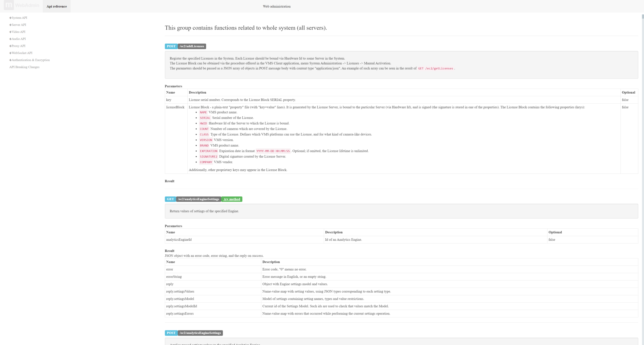Select the analyticsEngineId parameter cell
Viewport: 644px width, 345px height.
pyautogui.click(x=244, y=240)
